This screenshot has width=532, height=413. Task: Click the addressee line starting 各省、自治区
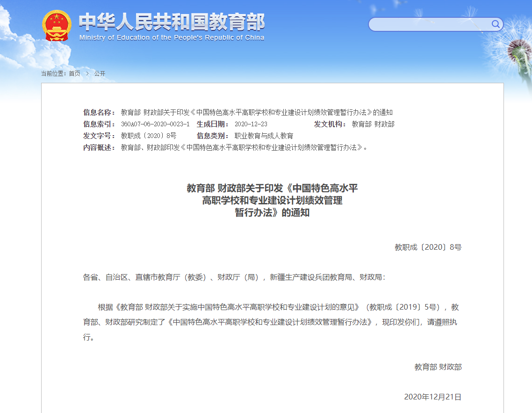pos(234,277)
